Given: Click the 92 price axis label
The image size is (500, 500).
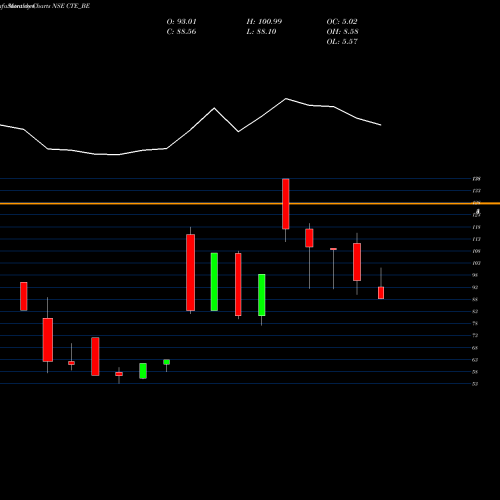Looking at the screenshot, I should [x=475, y=287].
